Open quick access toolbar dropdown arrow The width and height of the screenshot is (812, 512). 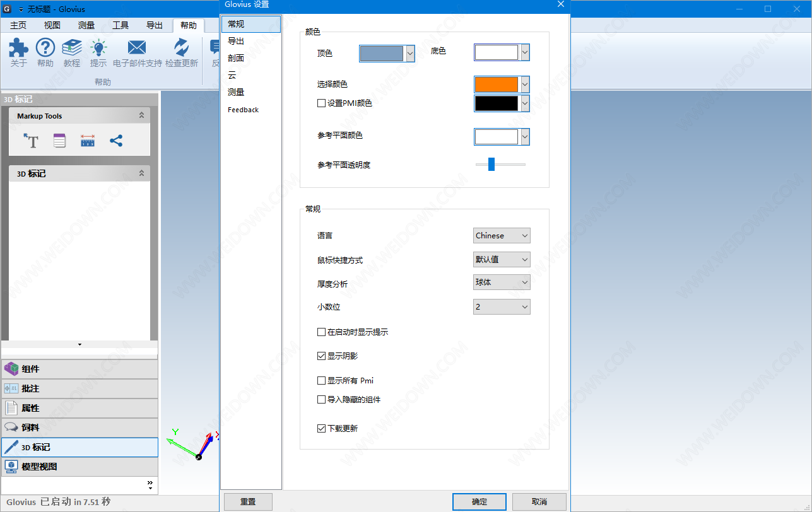(x=20, y=9)
